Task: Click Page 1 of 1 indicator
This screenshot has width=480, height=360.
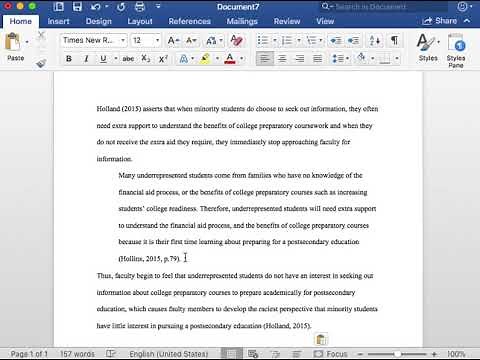Action: (x=29, y=354)
